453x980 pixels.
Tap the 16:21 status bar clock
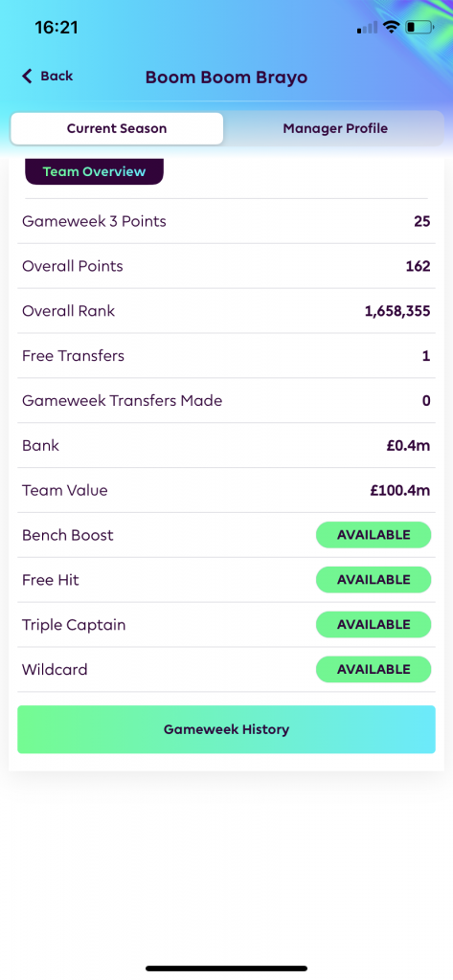pos(57,28)
